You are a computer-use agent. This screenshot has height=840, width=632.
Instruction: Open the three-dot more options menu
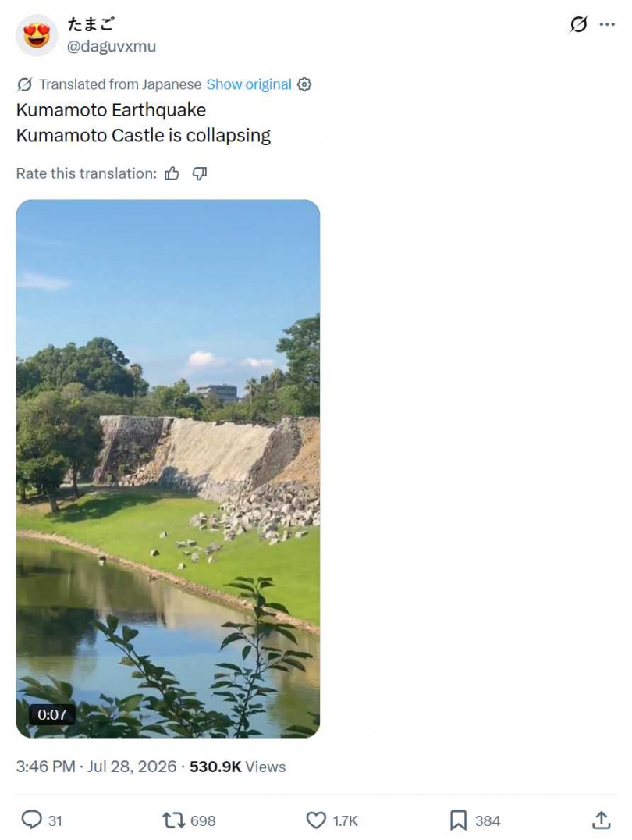607,24
